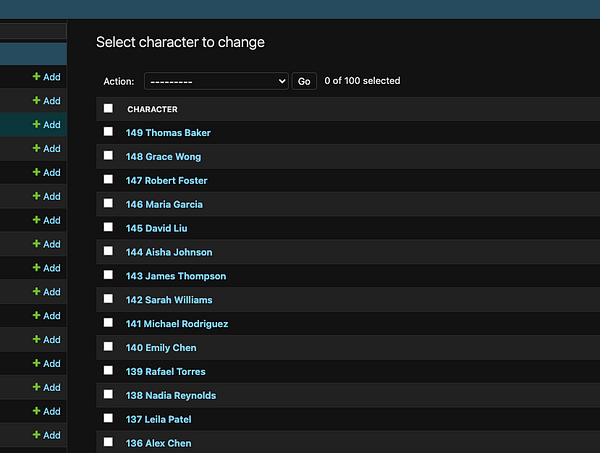
Task: Mark the checkbox for 144 Aisha Johnson
Action: click(108, 252)
